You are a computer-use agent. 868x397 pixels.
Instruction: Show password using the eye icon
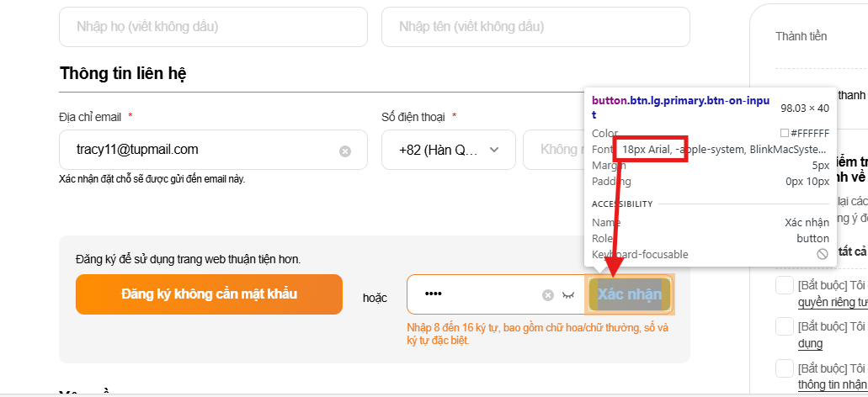coord(568,294)
